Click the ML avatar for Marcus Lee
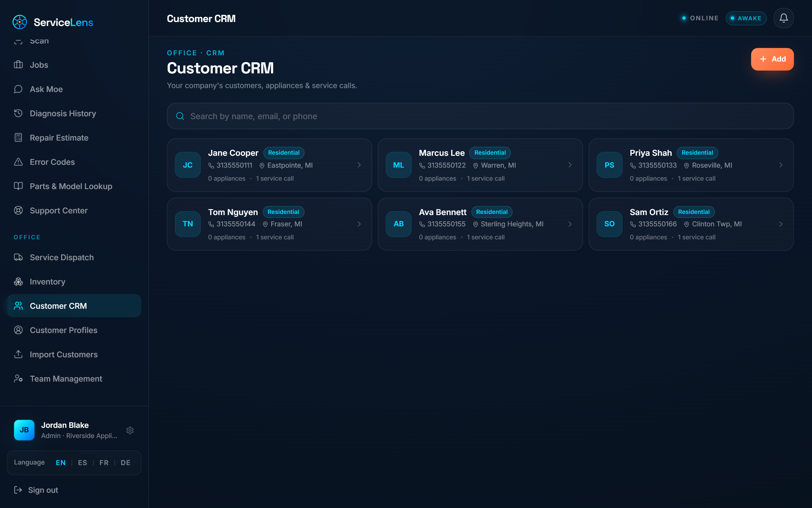The image size is (812, 508). [398, 165]
